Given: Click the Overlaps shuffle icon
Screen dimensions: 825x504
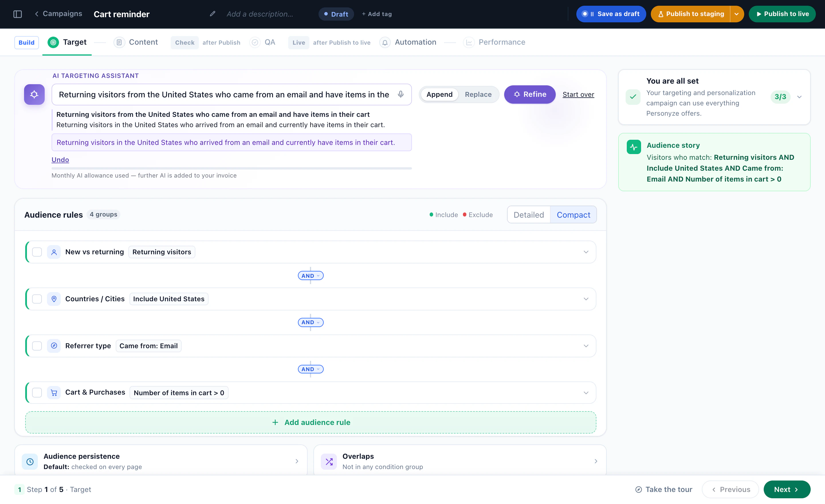Looking at the screenshot, I should click(x=329, y=462).
